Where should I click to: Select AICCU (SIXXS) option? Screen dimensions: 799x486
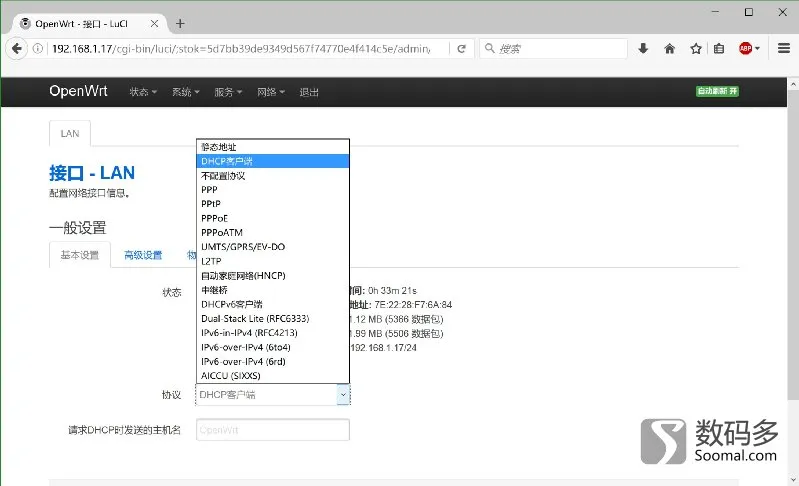(273, 375)
